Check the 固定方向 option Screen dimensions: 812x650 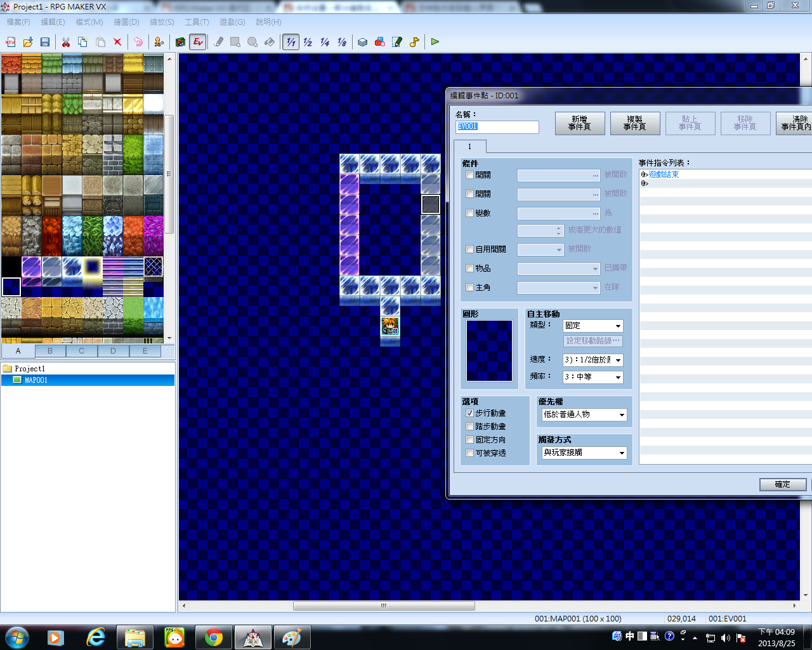coord(470,440)
